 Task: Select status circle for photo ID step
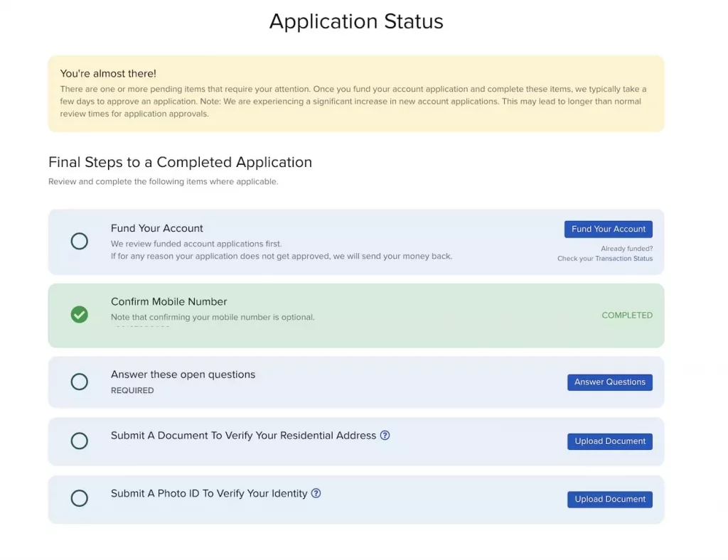80,499
